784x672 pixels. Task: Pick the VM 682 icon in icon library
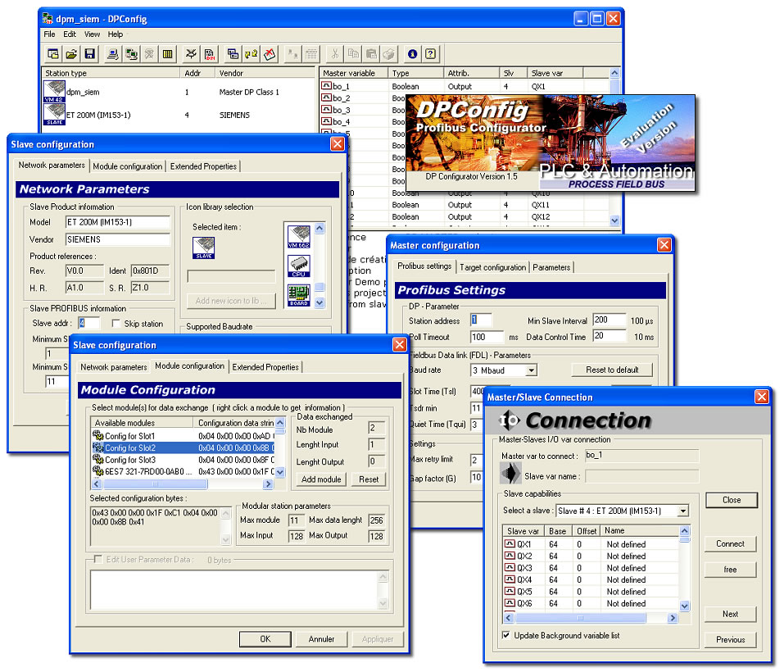[x=299, y=237]
